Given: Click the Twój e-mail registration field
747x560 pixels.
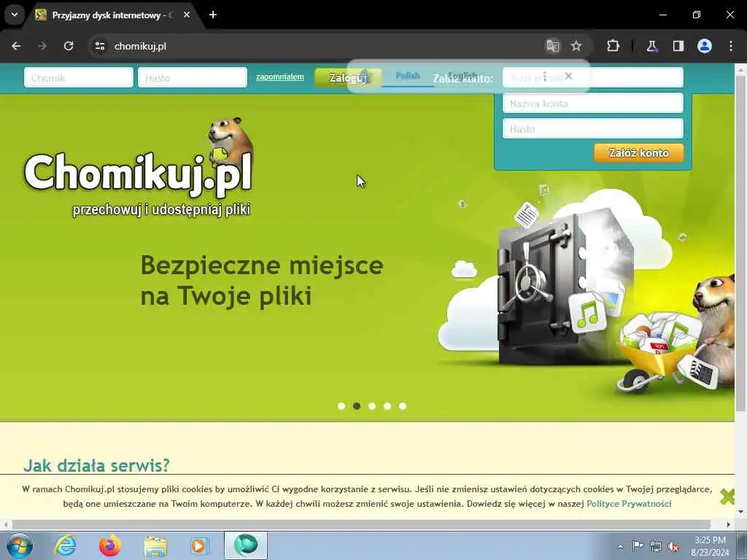Looking at the screenshot, I should point(592,77).
